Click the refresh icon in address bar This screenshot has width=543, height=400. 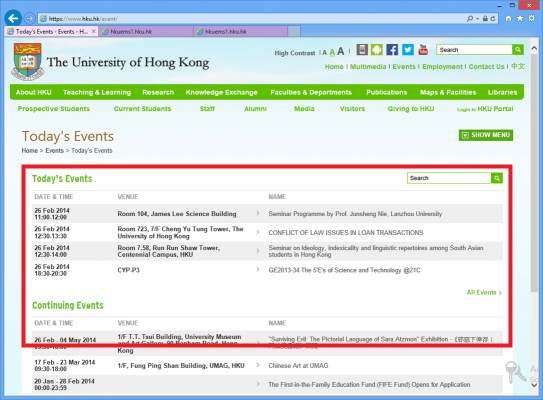[493, 18]
